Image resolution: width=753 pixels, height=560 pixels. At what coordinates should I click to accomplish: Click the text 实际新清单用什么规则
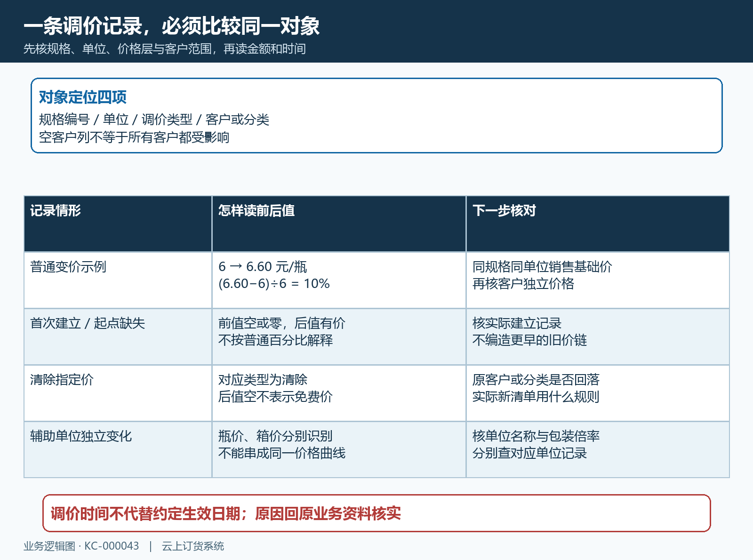point(536,397)
